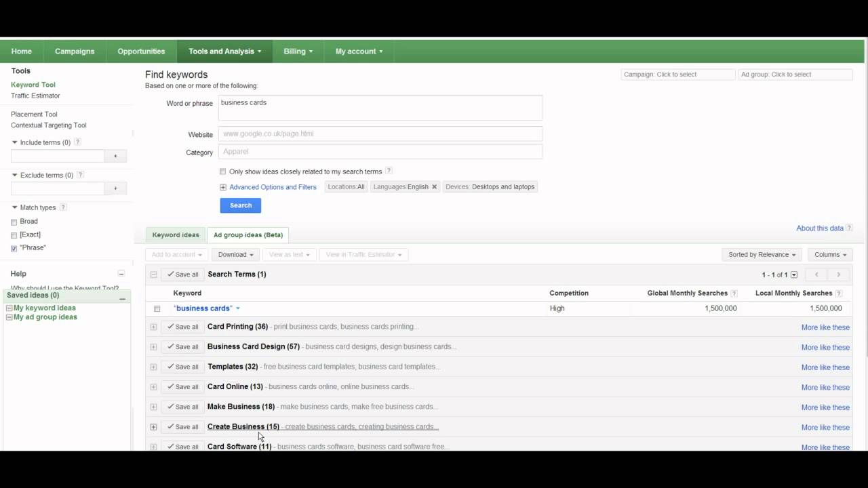The image size is (868, 488).
Task: Click the Exclude terms input field
Action: point(58,188)
